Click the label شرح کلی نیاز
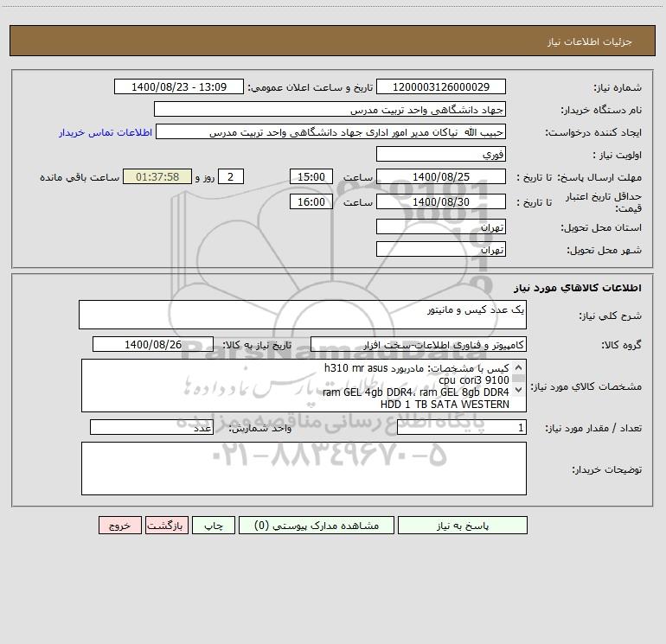This screenshot has height=644, width=666. click(x=611, y=316)
